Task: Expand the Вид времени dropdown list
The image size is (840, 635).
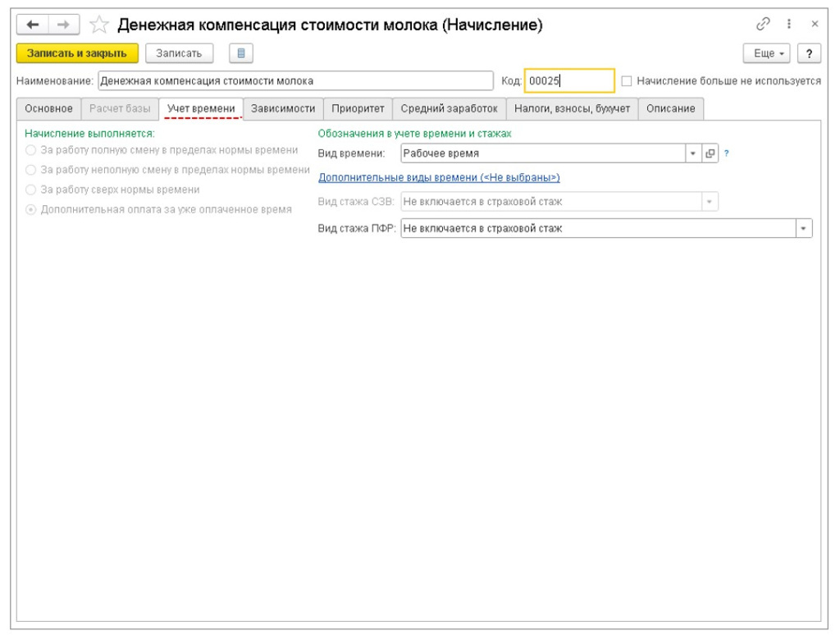Action: tap(693, 153)
